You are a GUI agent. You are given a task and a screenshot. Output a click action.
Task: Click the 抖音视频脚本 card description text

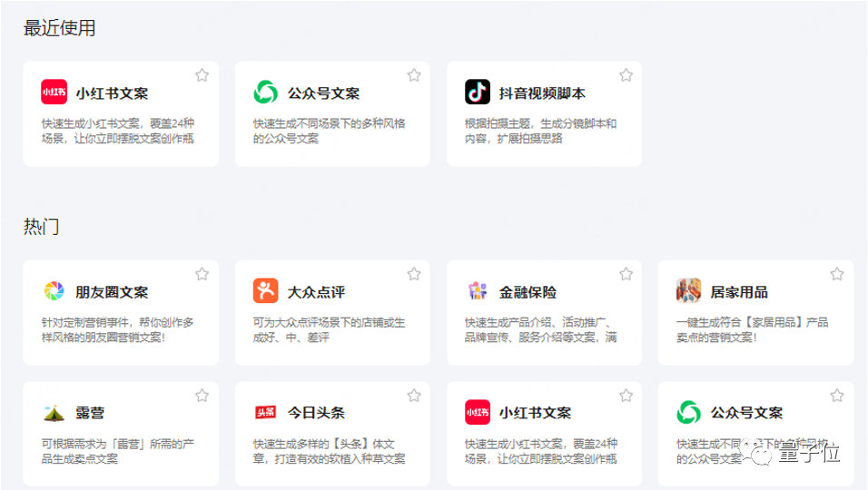click(540, 131)
